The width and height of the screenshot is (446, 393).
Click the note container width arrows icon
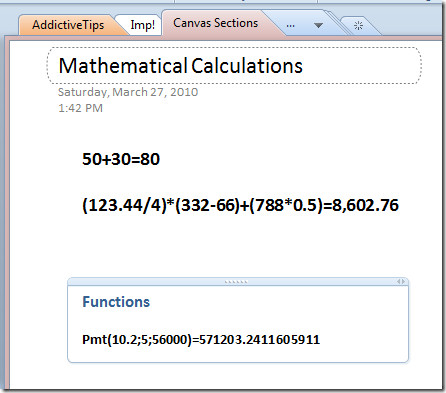click(401, 282)
